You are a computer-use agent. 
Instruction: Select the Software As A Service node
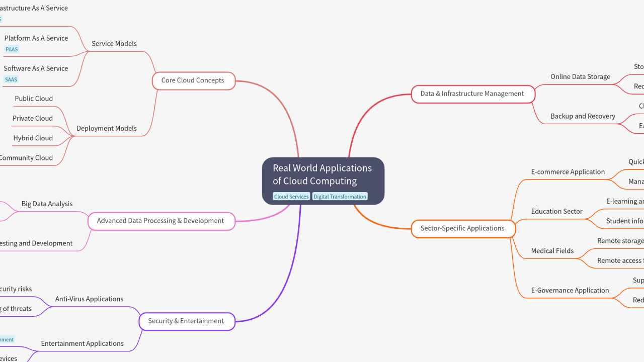point(36,68)
